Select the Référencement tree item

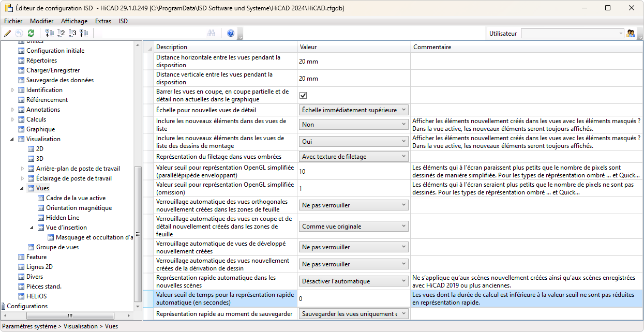click(47, 100)
